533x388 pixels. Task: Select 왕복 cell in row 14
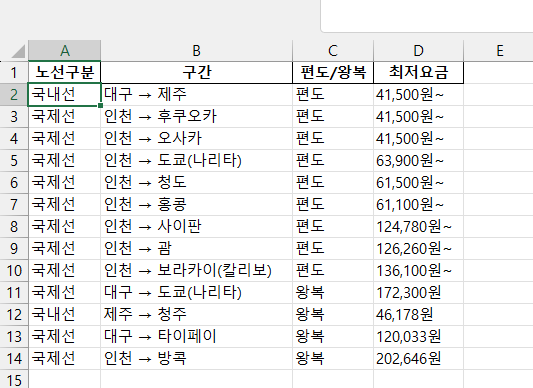point(333,358)
